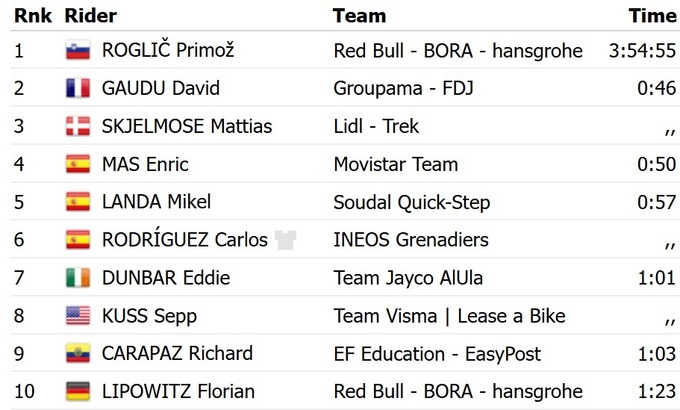Open LANDA Mikel rider link

click(156, 202)
